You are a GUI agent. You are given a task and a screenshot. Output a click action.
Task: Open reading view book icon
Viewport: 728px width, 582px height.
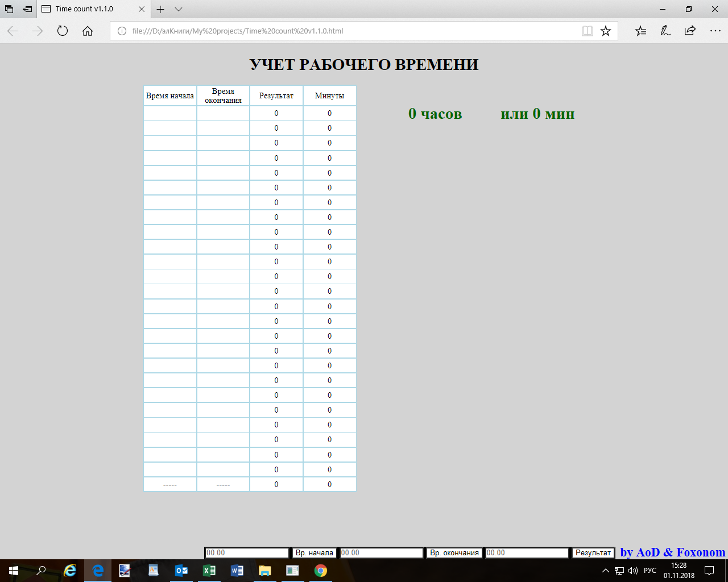pos(588,31)
